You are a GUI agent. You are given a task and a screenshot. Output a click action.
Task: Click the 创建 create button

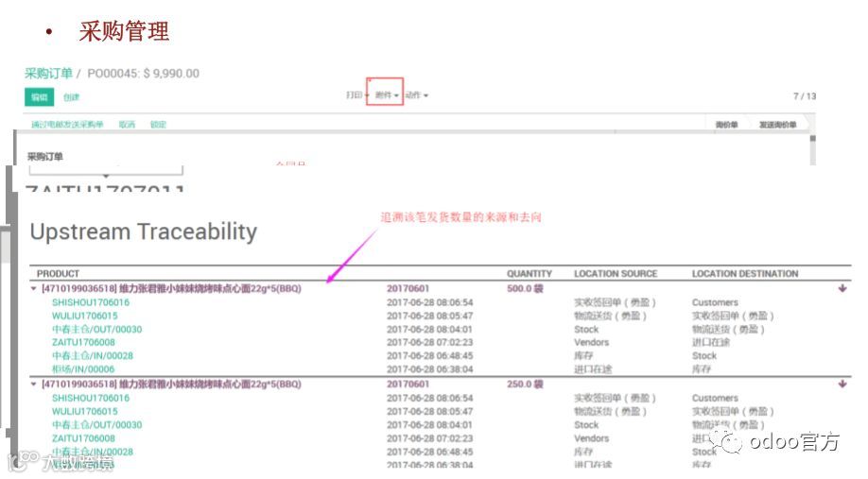pos(71,97)
